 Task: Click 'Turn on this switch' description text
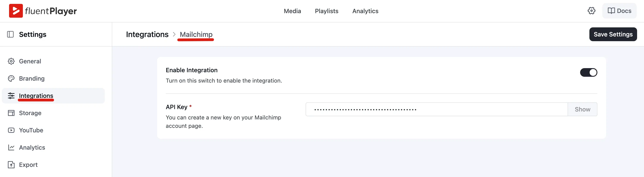point(224,81)
